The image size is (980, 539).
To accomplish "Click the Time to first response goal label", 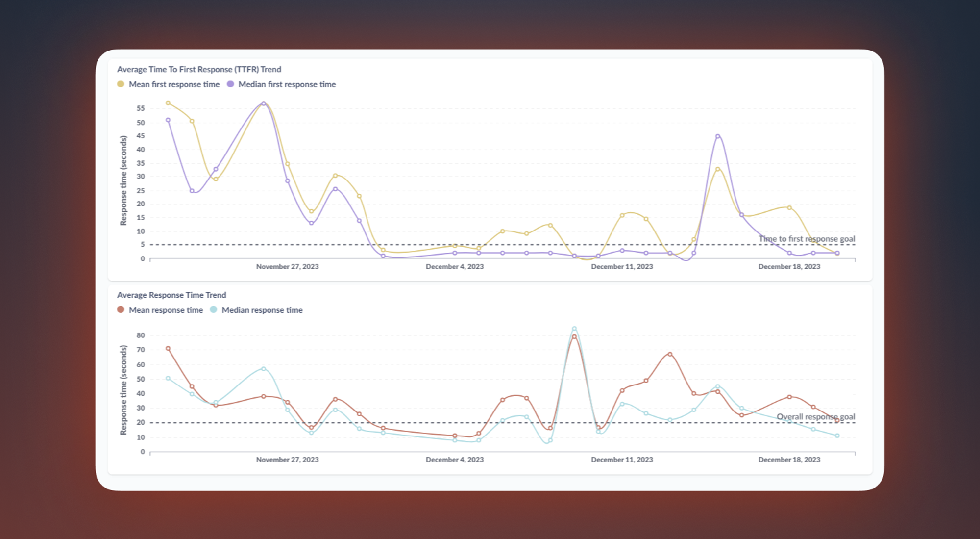I will click(807, 239).
